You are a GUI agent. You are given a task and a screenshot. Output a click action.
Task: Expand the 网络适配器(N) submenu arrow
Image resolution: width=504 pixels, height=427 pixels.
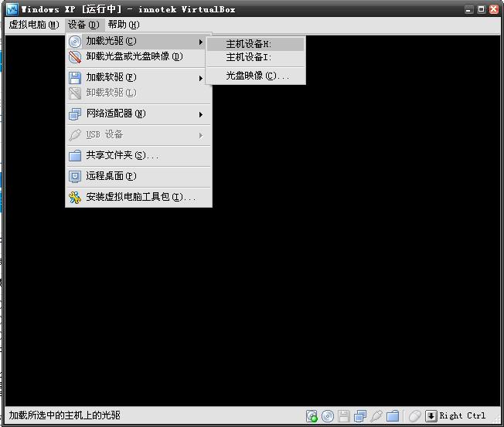tap(200, 114)
